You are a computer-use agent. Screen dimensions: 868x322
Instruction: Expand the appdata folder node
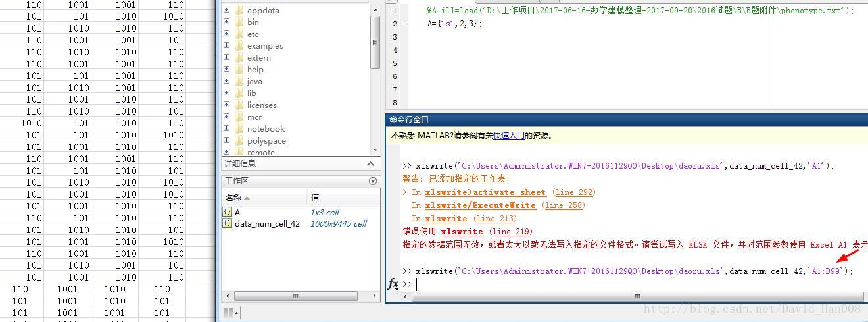tap(227, 10)
